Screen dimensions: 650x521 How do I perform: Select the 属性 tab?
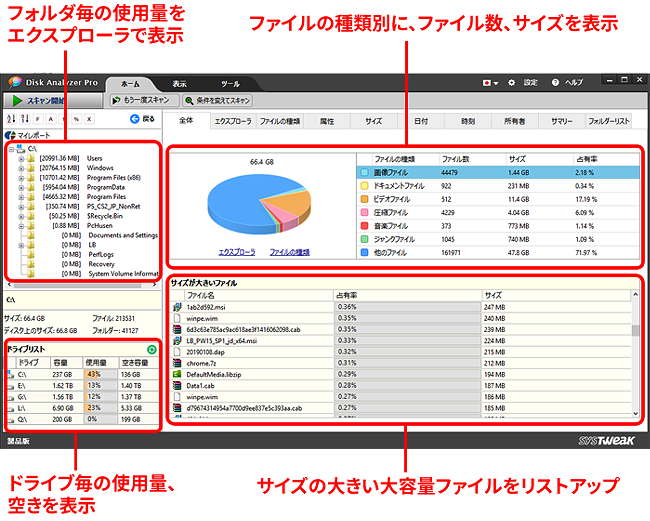(x=327, y=121)
